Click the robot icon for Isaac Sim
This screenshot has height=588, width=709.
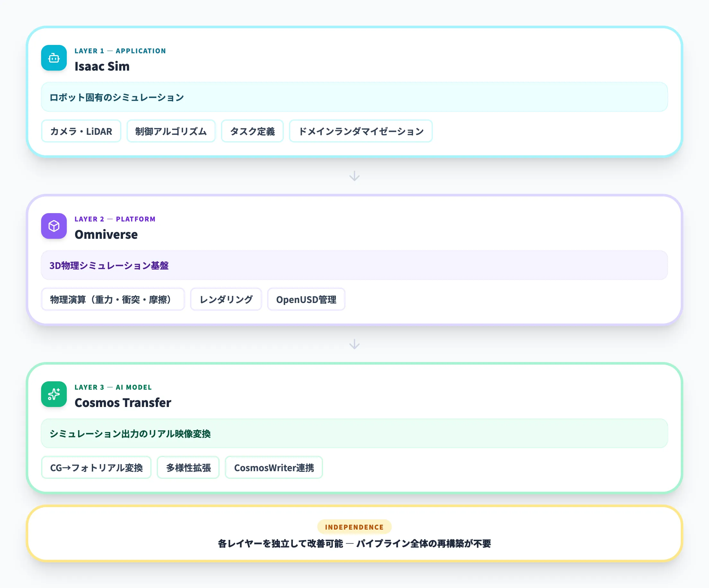[54, 58]
